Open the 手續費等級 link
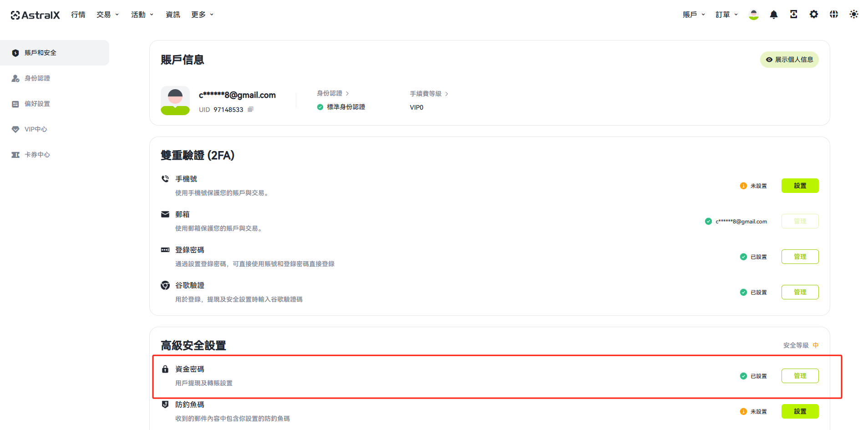 point(429,94)
